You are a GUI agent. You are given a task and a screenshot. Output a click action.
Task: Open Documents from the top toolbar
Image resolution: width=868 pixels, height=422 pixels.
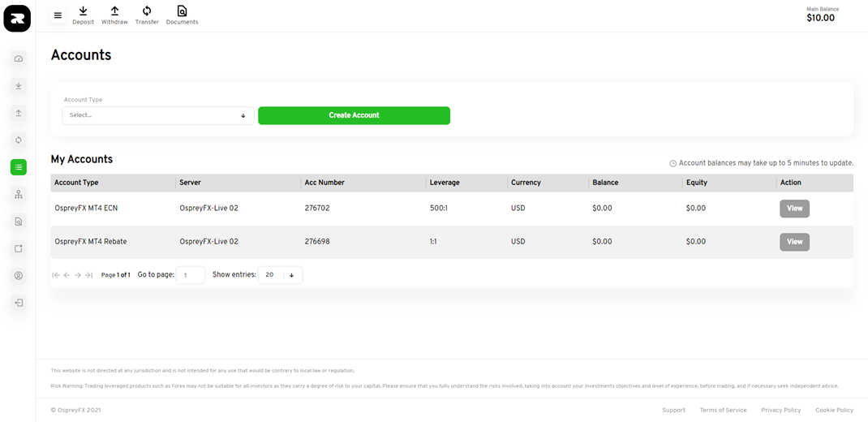point(183,15)
